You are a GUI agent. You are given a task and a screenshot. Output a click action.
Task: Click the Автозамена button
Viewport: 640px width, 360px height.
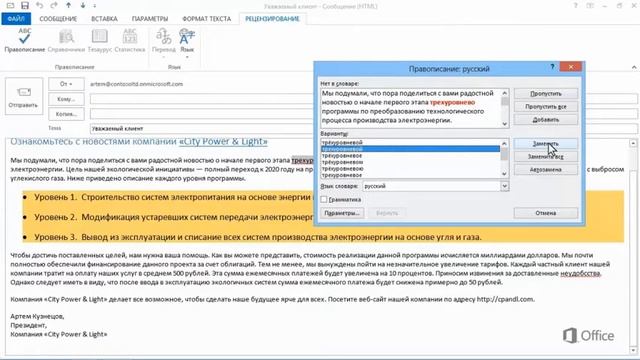[546, 170]
